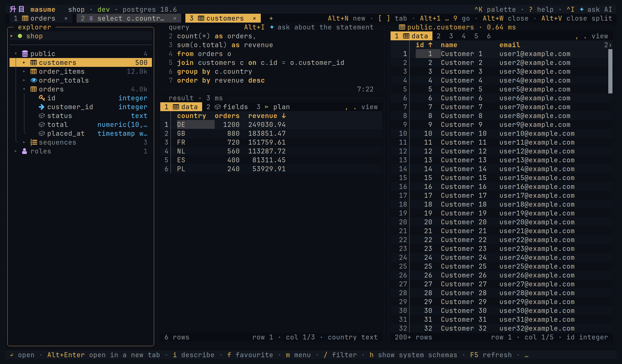Click the enter arrow icon beside open hint
The width and height of the screenshot is (622, 364).
(12, 355)
